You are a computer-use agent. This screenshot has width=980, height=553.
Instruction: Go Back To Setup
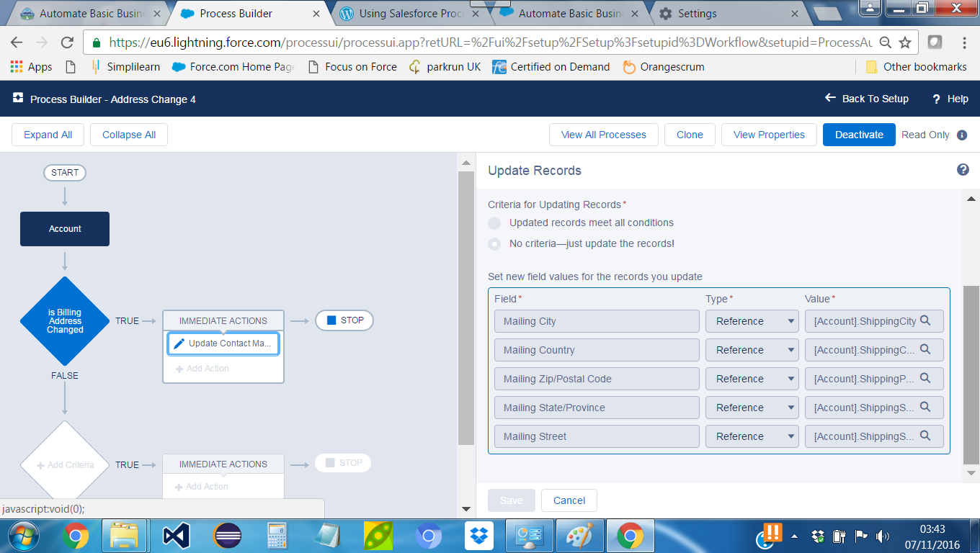point(866,99)
